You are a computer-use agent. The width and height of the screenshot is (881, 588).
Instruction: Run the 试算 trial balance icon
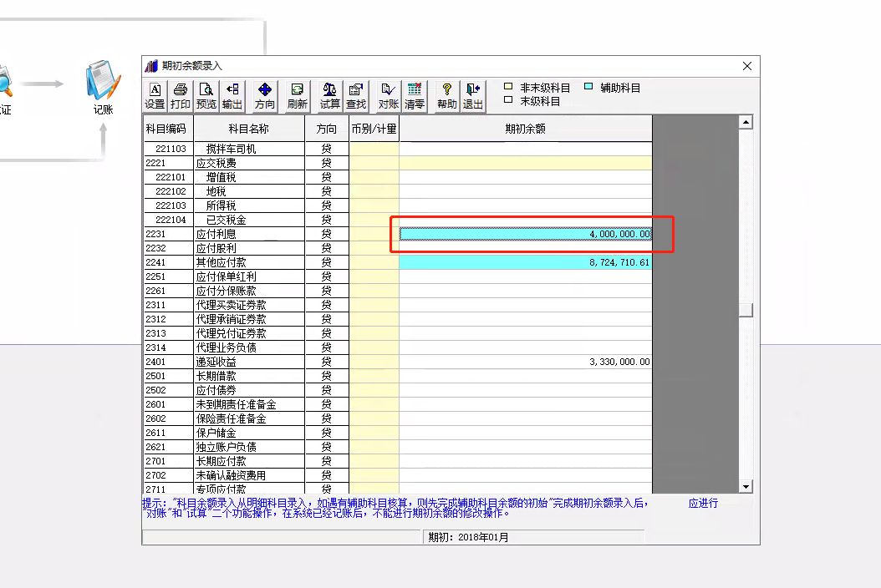330,96
